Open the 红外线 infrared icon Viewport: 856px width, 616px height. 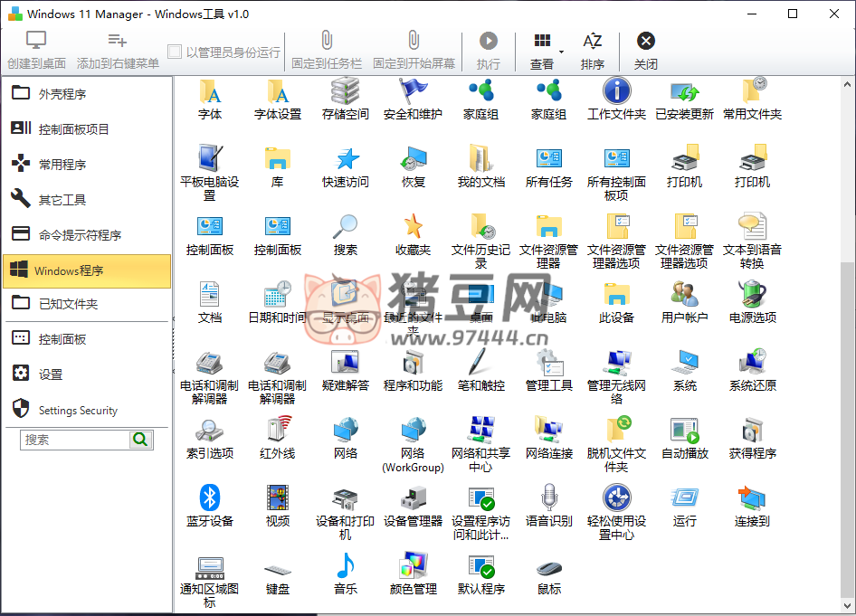pyautogui.click(x=278, y=431)
